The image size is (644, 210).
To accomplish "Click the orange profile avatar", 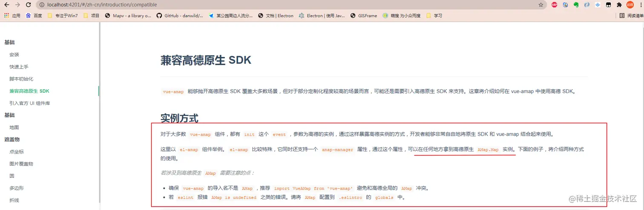I will coord(630,5).
